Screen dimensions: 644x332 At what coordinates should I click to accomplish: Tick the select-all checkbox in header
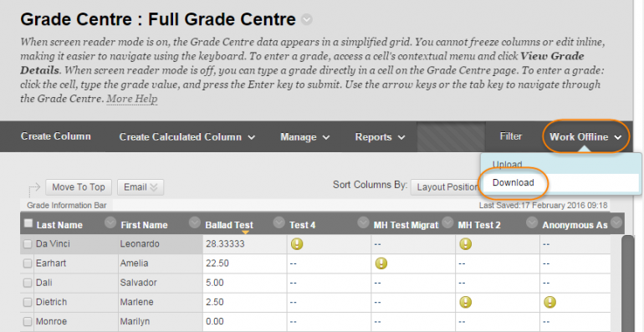(28, 223)
